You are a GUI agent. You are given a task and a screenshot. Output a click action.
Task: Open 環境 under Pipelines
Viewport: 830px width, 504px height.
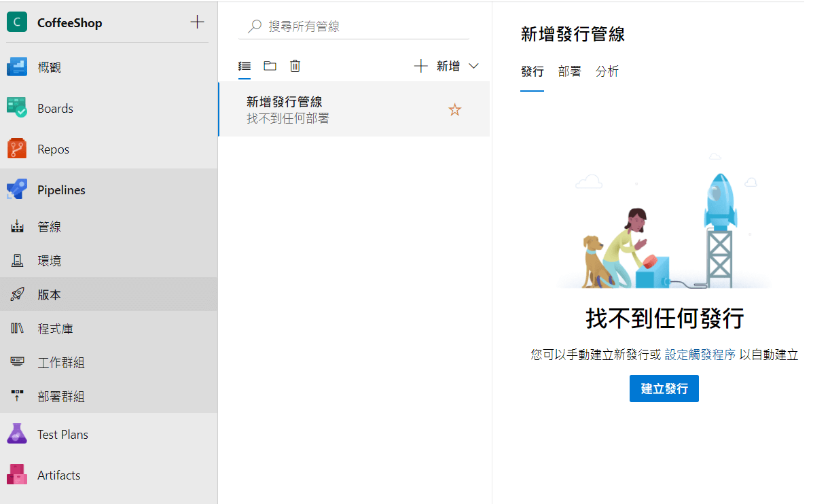49,261
